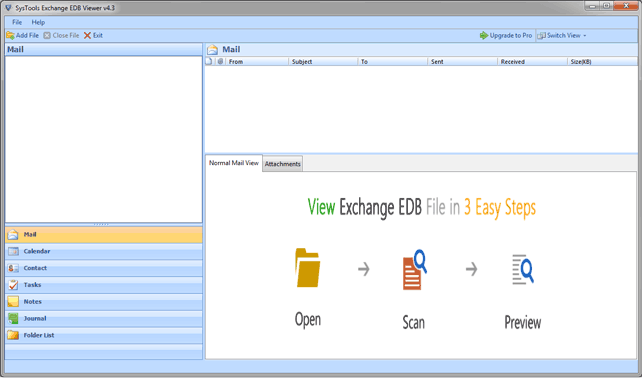Select the Contact navigation label
Screen dimensions: 642x378
tap(35, 268)
